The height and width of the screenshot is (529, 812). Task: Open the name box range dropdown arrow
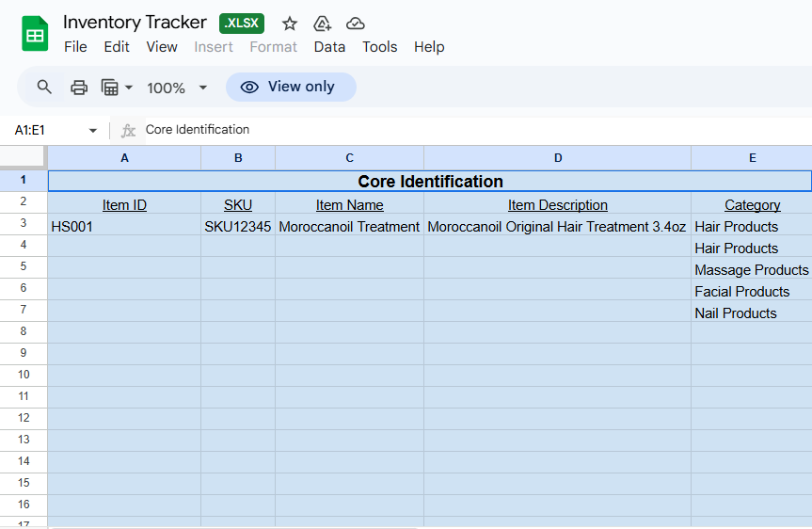92,130
